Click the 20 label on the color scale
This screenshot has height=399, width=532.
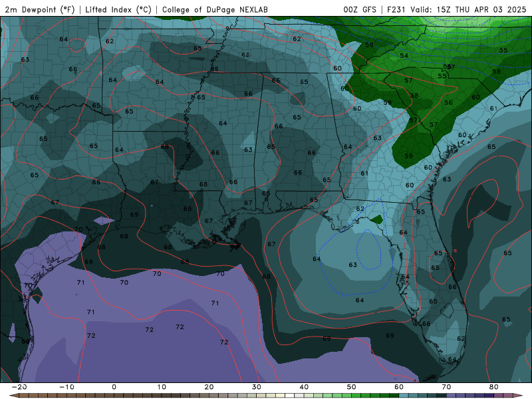[209, 387]
